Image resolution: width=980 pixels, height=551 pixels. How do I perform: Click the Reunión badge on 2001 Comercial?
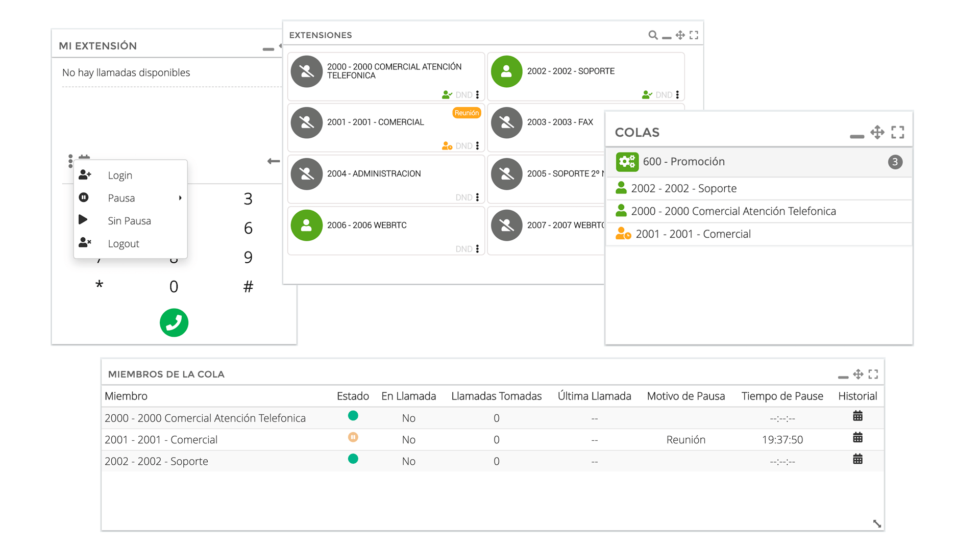467,113
